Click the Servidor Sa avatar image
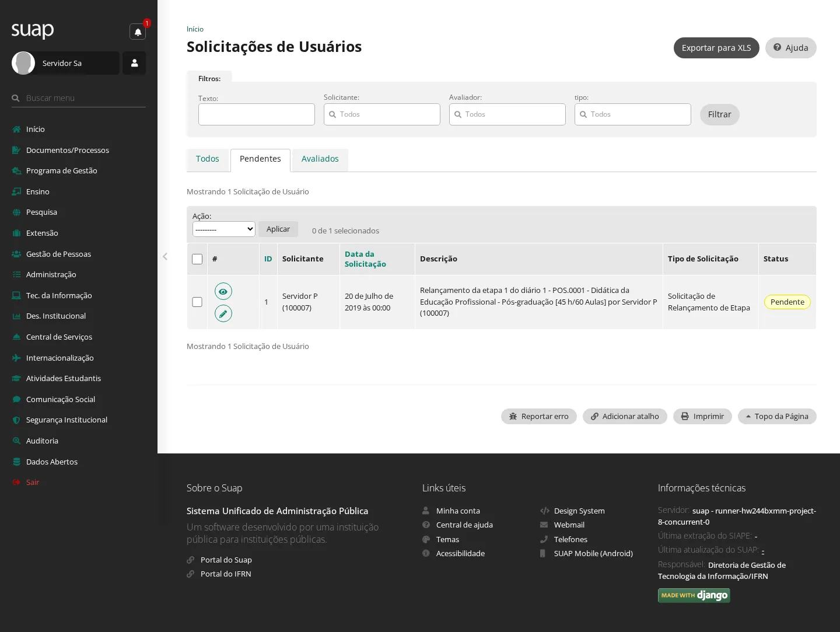This screenshot has width=840, height=632. pyautogui.click(x=23, y=63)
